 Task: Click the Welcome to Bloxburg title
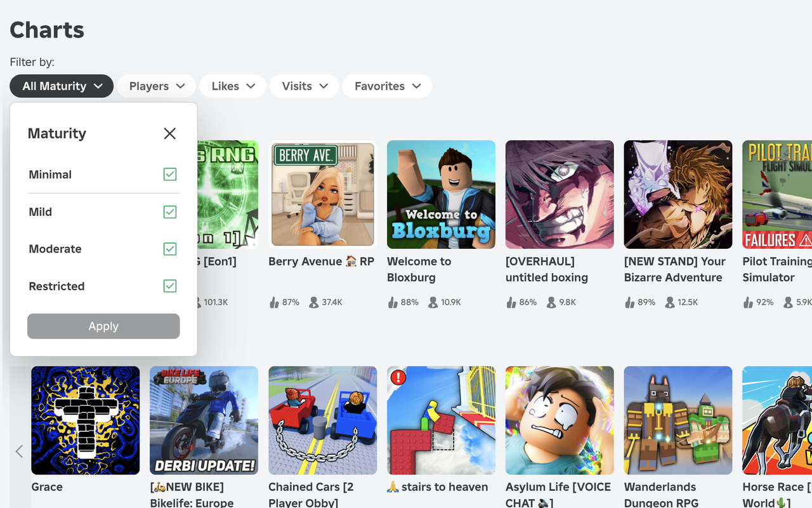click(x=419, y=269)
